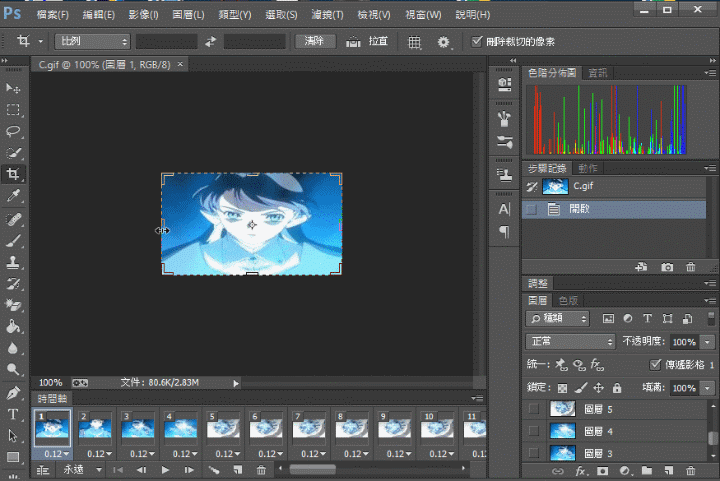Image resolution: width=720 pixels, height=481 pixels.
Task: Open crop settings gear icon
Action: pos(445,42)
